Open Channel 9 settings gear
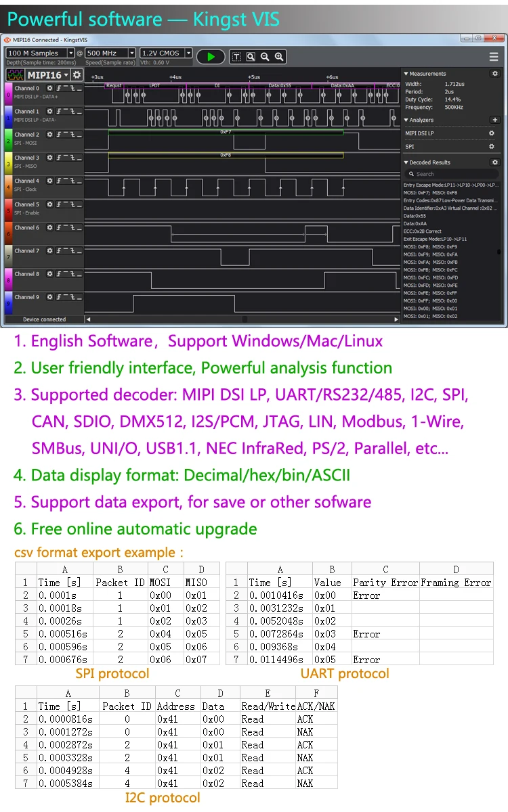 [x=48, y=297]
